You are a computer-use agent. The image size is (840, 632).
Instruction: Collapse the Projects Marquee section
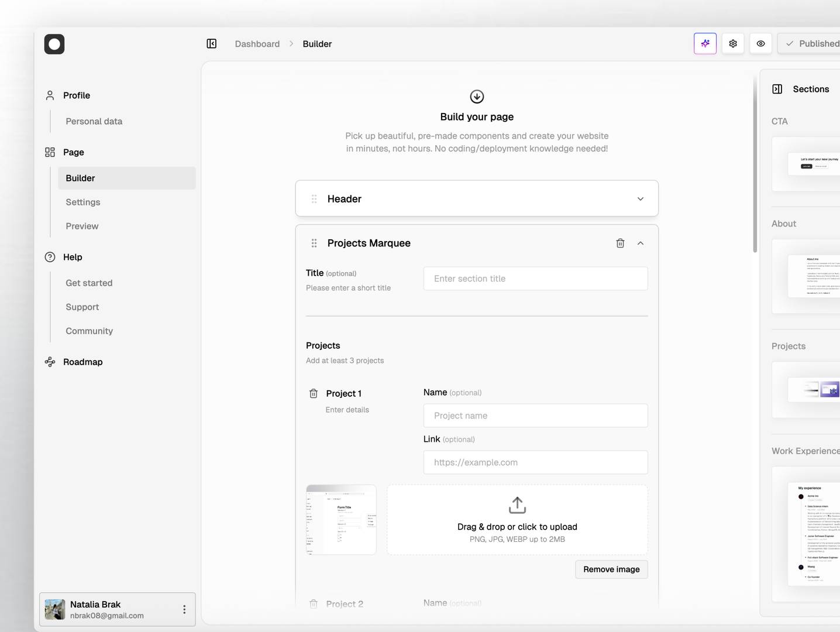click(641, 243)
